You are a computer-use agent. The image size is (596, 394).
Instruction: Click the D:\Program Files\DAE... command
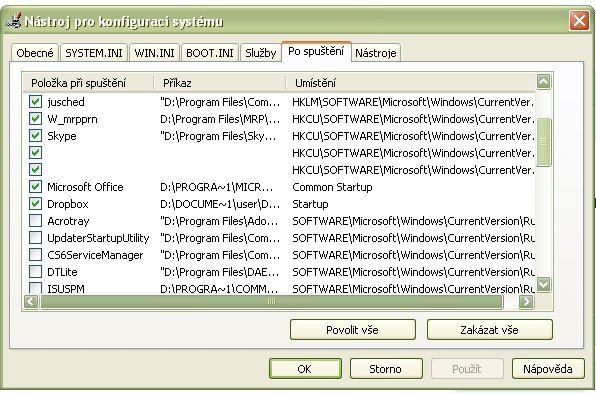tap(220, 272)
